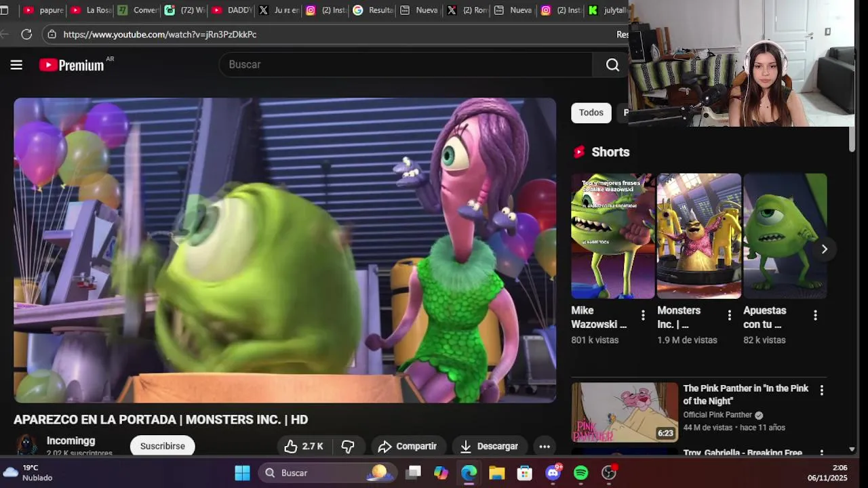Click video title 'APAREZCO EN LA PORTADA'

(x=161, y=420)
